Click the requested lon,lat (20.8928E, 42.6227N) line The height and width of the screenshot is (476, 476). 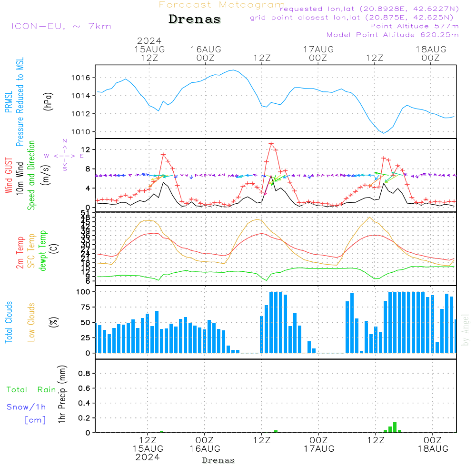tap(369, 9)
